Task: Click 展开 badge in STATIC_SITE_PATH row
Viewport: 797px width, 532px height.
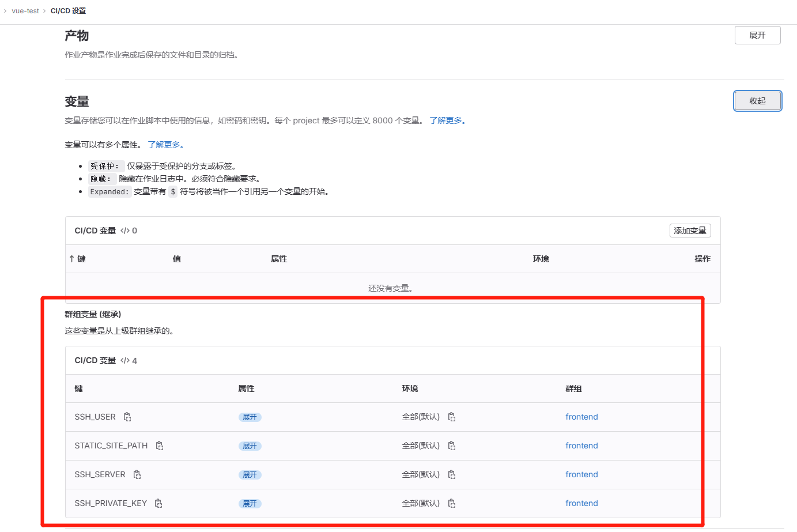Action: 250,446
